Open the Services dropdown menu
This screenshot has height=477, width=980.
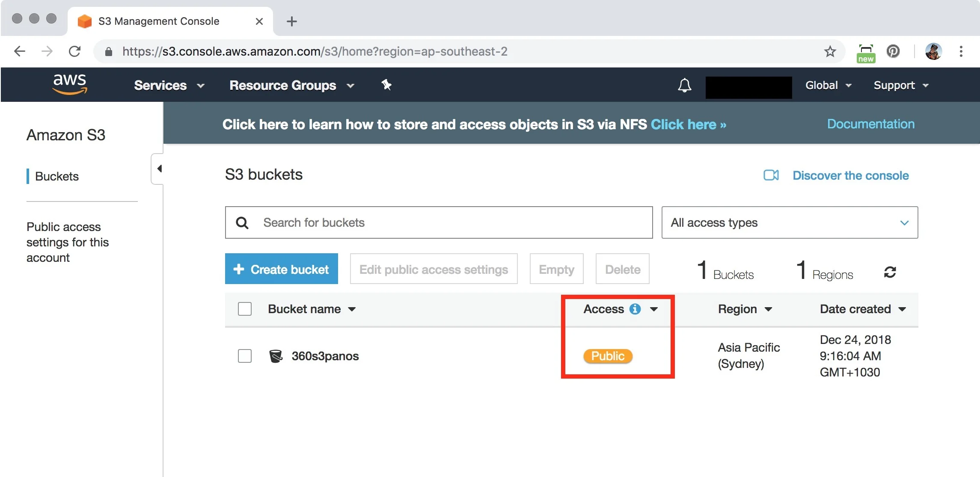169,85
